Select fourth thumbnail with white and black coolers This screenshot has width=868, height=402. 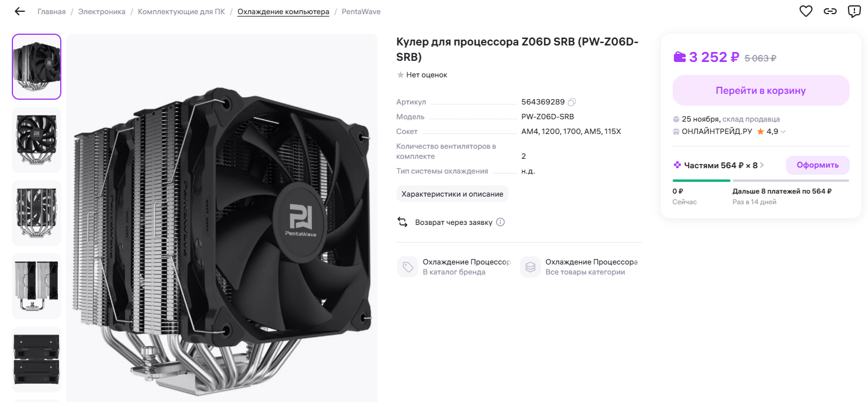click(x=37, y=286)
